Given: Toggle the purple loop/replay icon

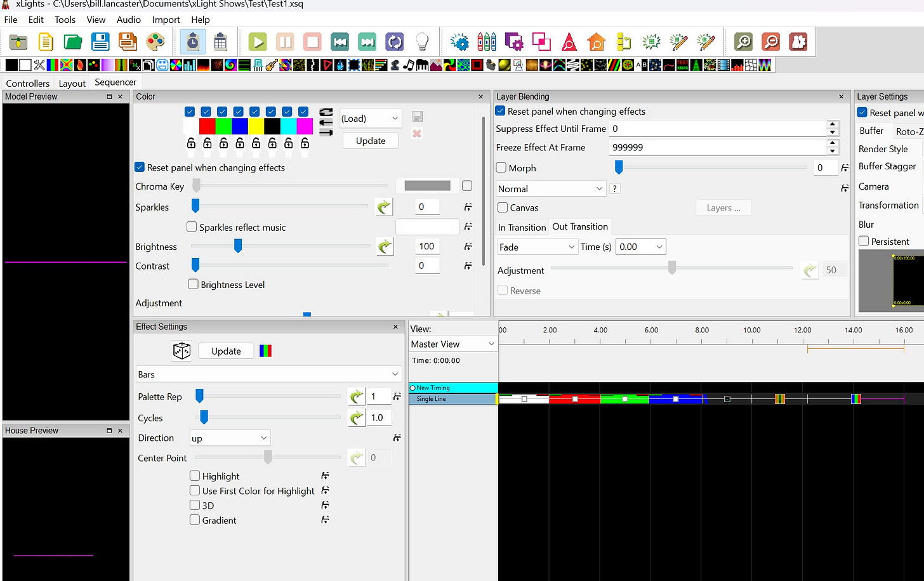Looking at the screenshot, I should (x=395, y=42).
